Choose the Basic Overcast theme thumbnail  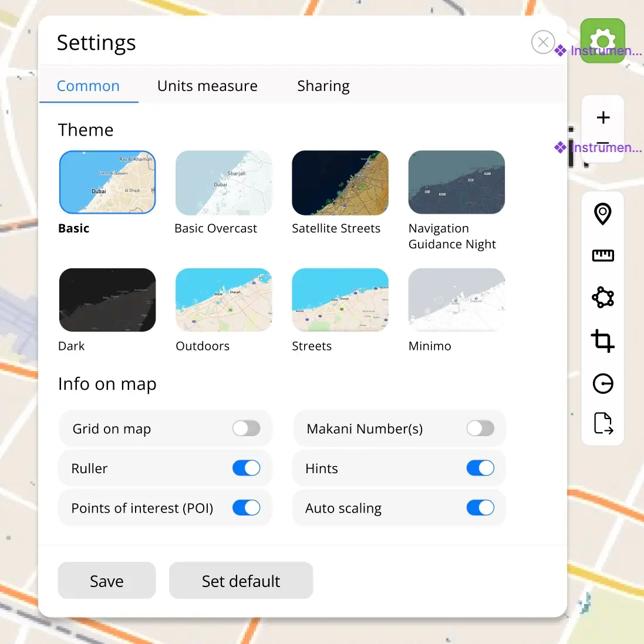pyautogui.click(x=224, y=183)
